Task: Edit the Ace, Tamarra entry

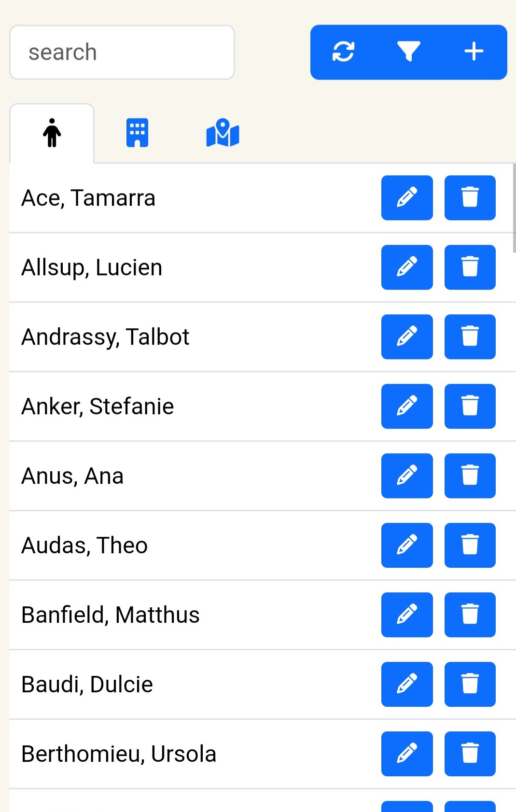Action: [406, 198]
